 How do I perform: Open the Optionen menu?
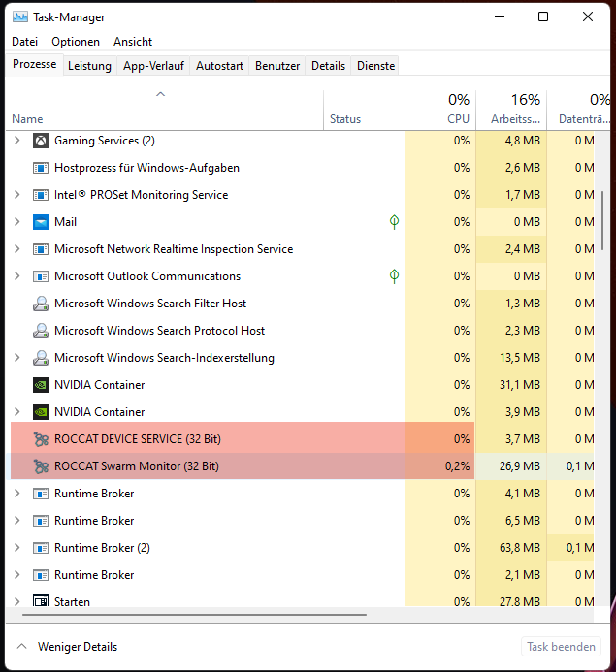[x=76, y=42]
